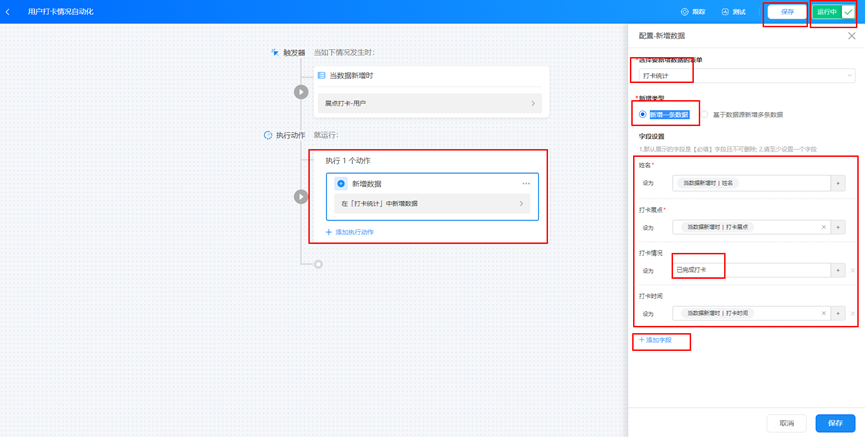This screenshot has height=437, width=865.
Task: Toggle the 运行中 running switch
Action: tap(833, 12)
